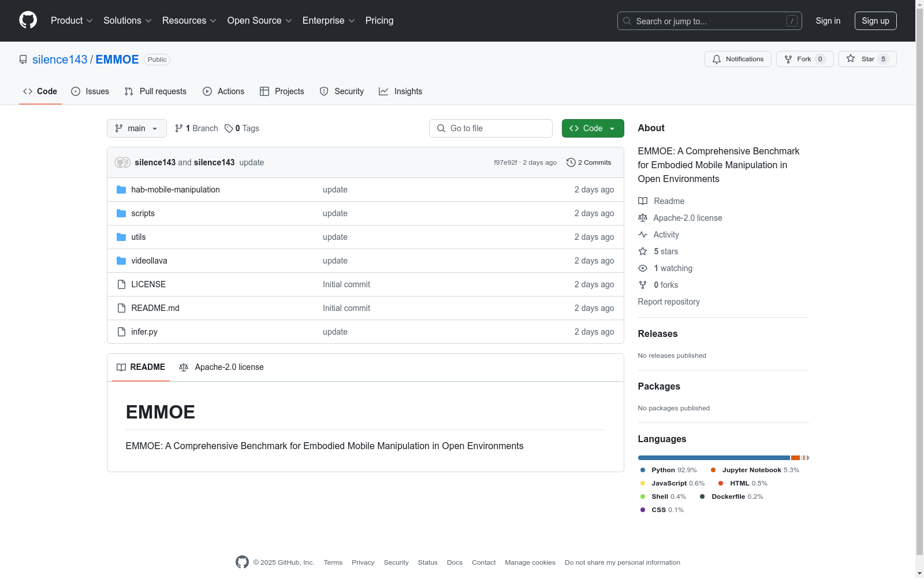This screenshot has width=924, height=578.
Task: Open the Product dropdown menu
Action: pos(72,20)
